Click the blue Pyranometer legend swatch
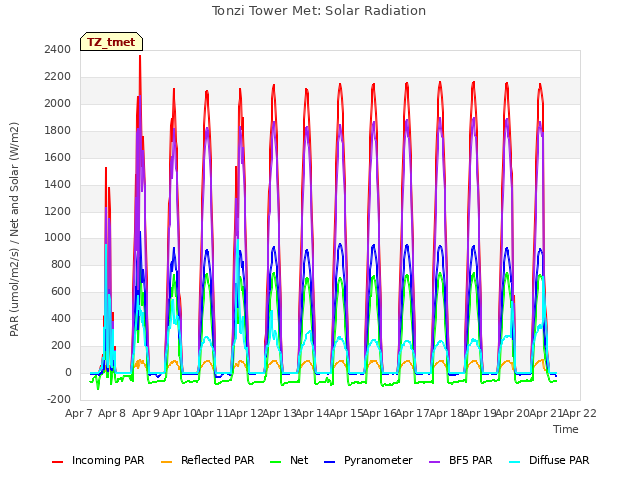 (x=329, y=462)
